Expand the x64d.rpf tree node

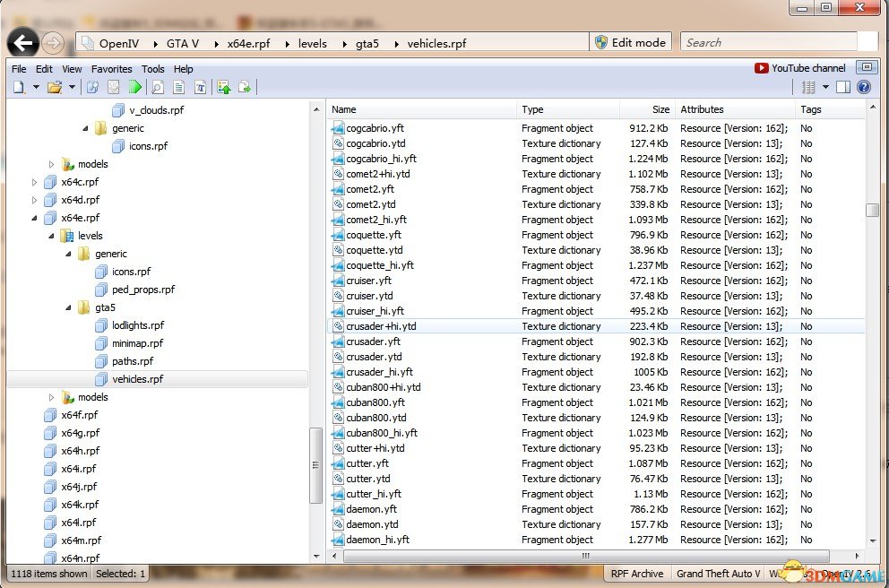(x=35, y=200)
